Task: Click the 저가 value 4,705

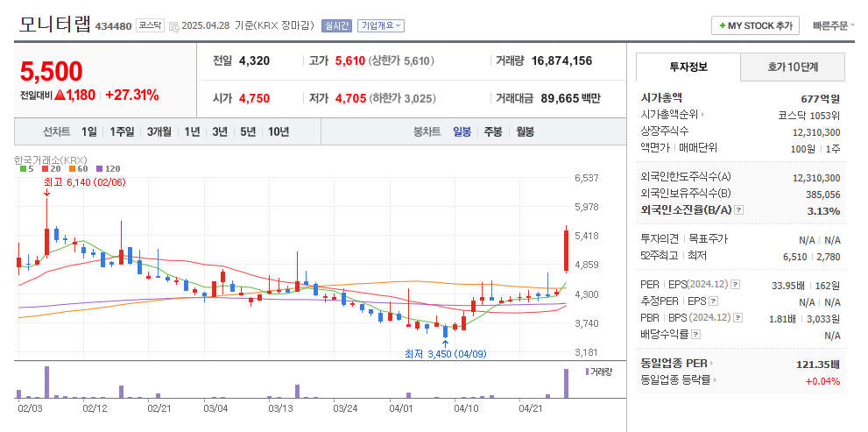Action: [x=351, y=99]
